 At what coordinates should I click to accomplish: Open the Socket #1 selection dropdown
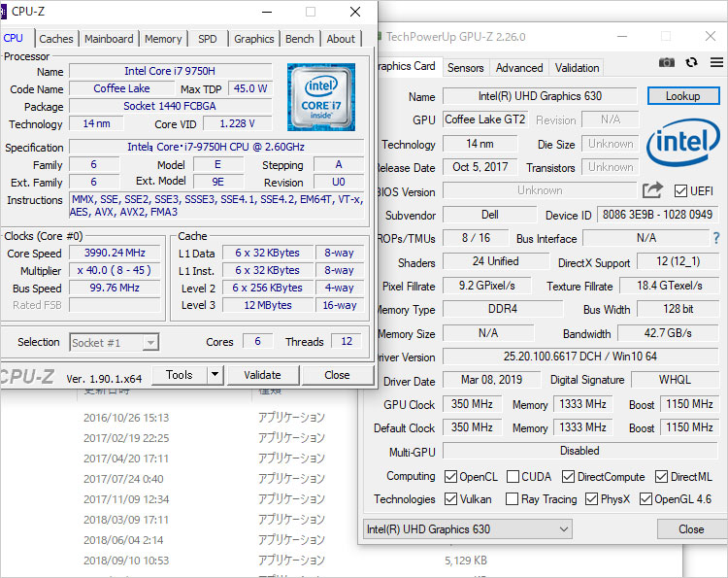(x=115, y=343)
